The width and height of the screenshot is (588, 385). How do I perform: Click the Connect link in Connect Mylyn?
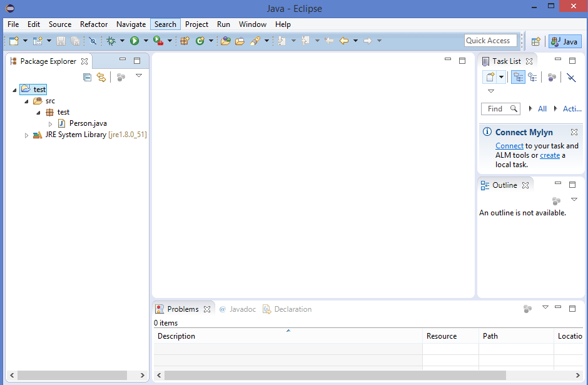click(509, 146)
